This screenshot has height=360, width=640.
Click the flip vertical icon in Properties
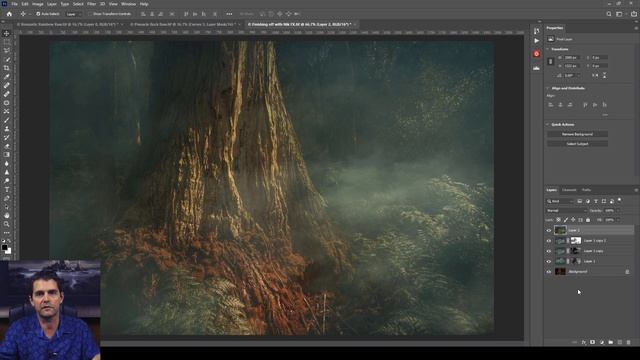click(x=604, y=76)
